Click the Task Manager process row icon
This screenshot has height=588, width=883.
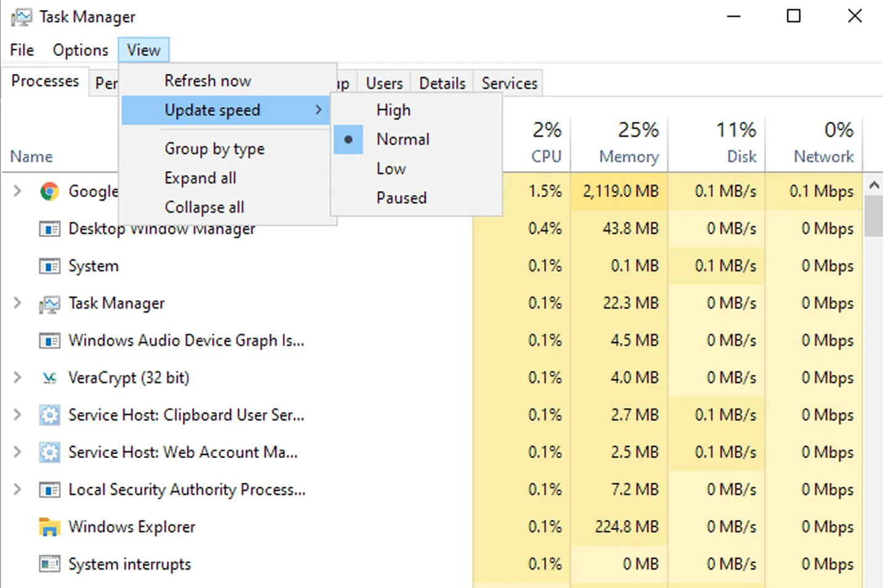(49, 304)
